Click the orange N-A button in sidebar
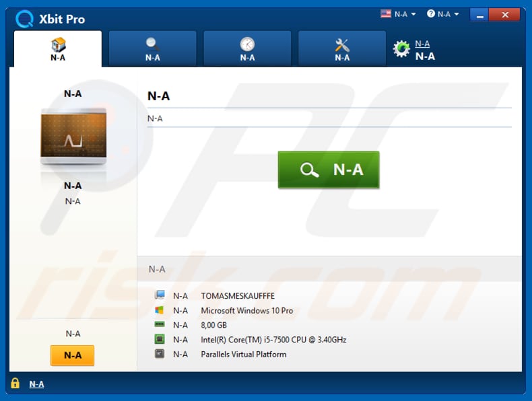 click(72, 355)
